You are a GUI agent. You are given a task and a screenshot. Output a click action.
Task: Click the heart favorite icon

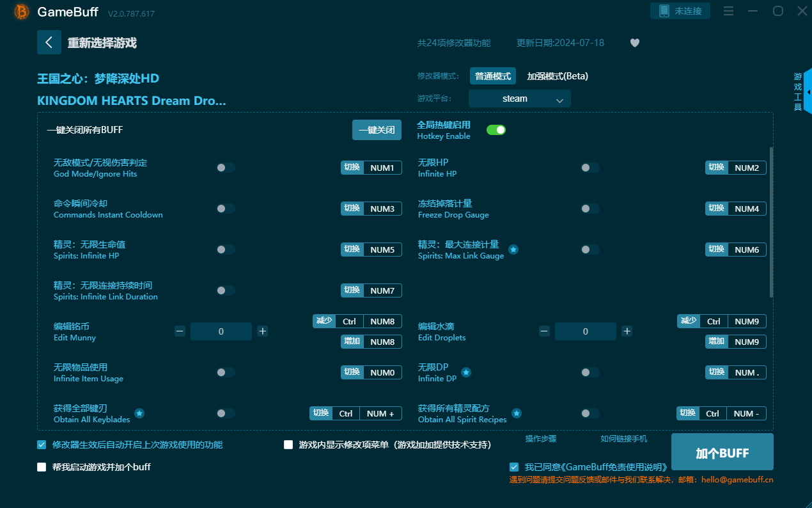click(634, 43)
